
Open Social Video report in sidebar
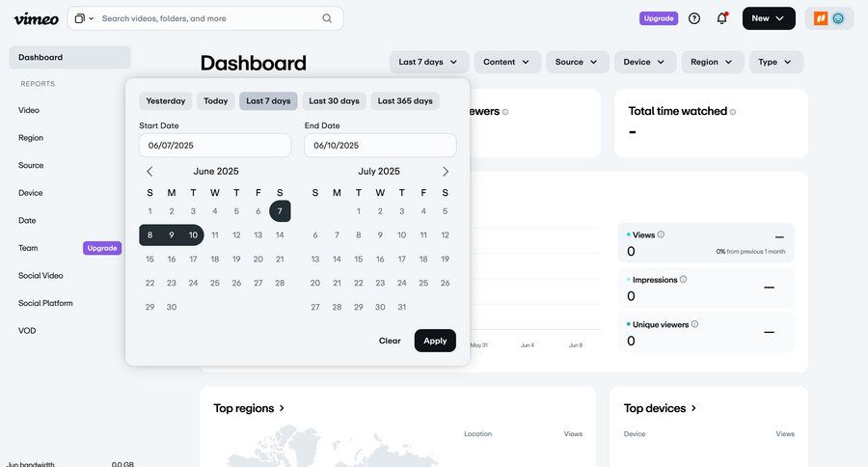(41, 275)
